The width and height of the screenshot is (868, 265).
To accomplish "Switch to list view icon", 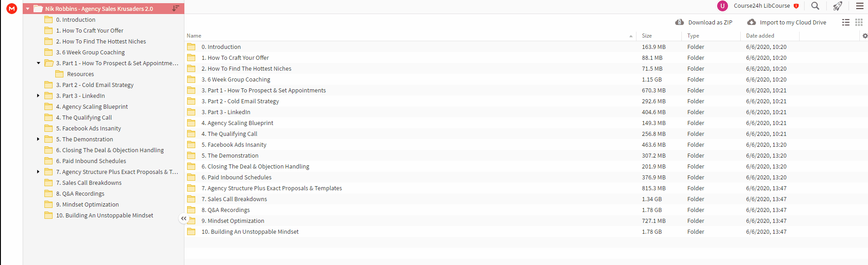I will point(845,22).
